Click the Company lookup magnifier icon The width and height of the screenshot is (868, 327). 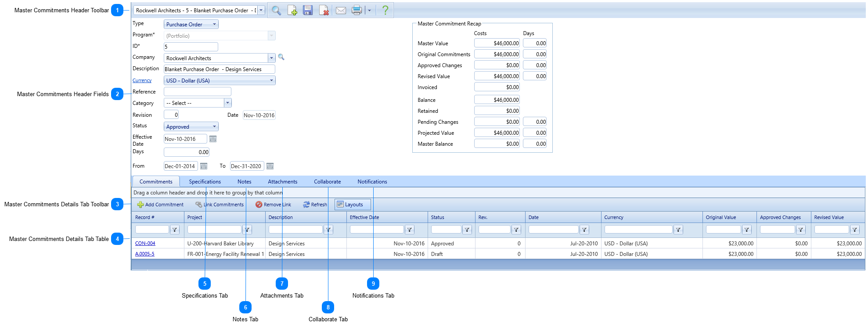[281, 57]
